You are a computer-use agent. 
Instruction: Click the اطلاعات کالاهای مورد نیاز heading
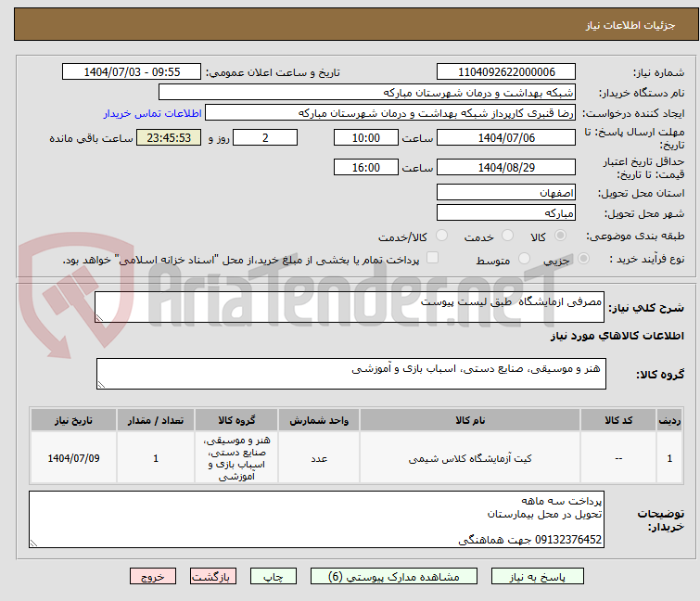[x=617, y=336]
